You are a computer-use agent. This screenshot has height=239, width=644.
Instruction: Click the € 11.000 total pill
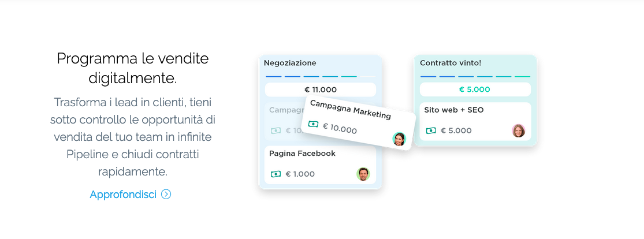click(320, 89)
